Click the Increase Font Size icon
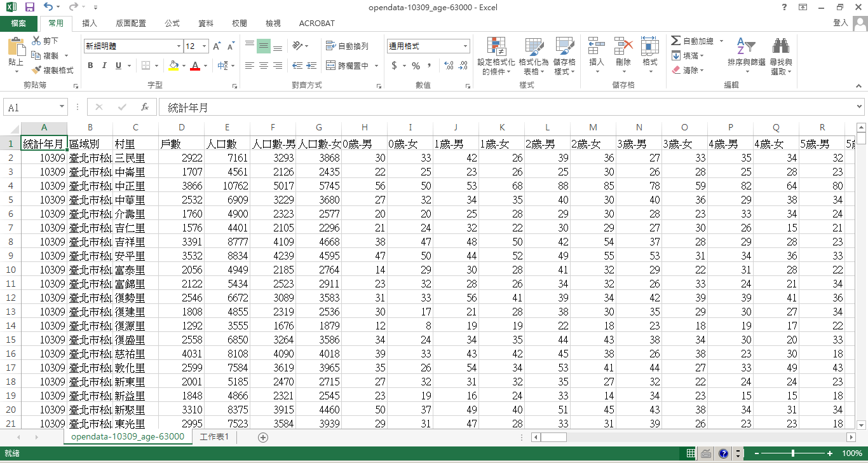Image resolution: width=868 pixels, height=463 pixels. coord(217,46)
